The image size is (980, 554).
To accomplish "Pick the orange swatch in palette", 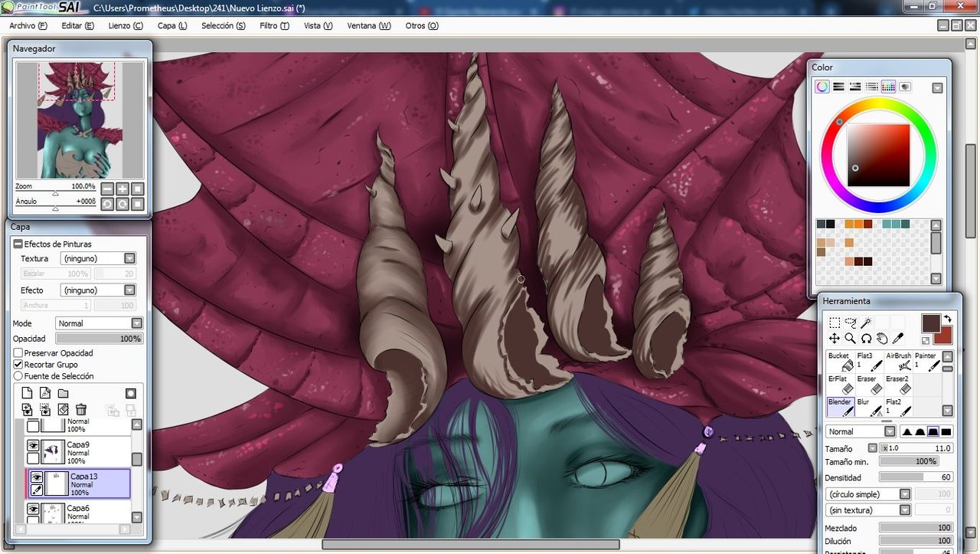I will tap(859, 224).
